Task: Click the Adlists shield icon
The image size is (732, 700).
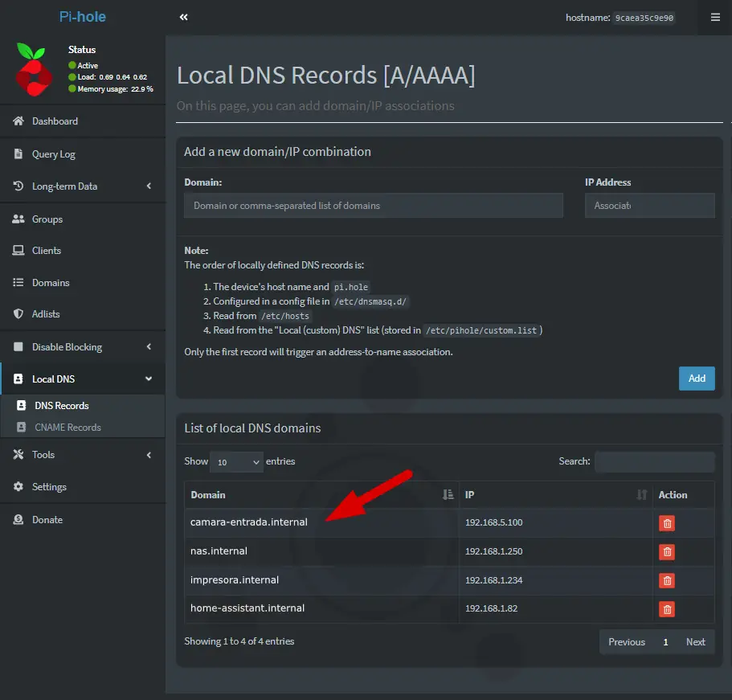Action: pos(18,313)
